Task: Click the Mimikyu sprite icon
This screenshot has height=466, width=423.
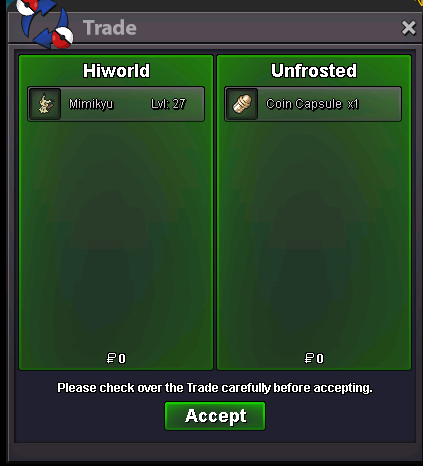Action: coord(45,104)
